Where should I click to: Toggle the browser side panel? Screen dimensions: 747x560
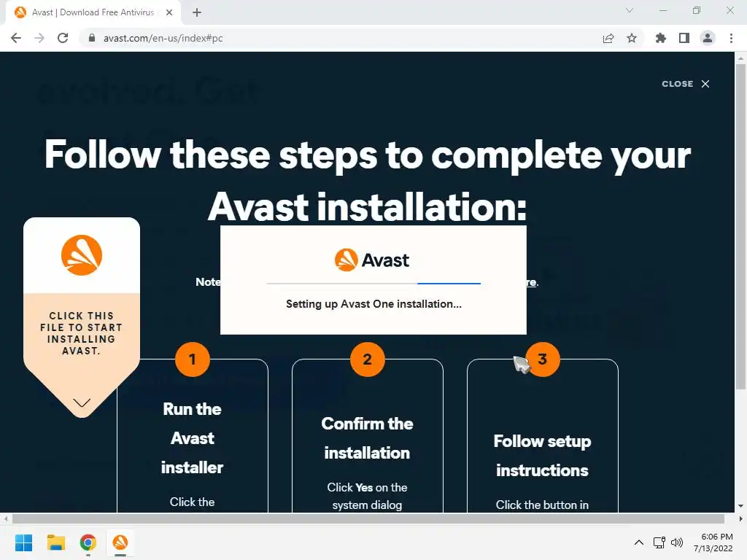pos(684,38)
